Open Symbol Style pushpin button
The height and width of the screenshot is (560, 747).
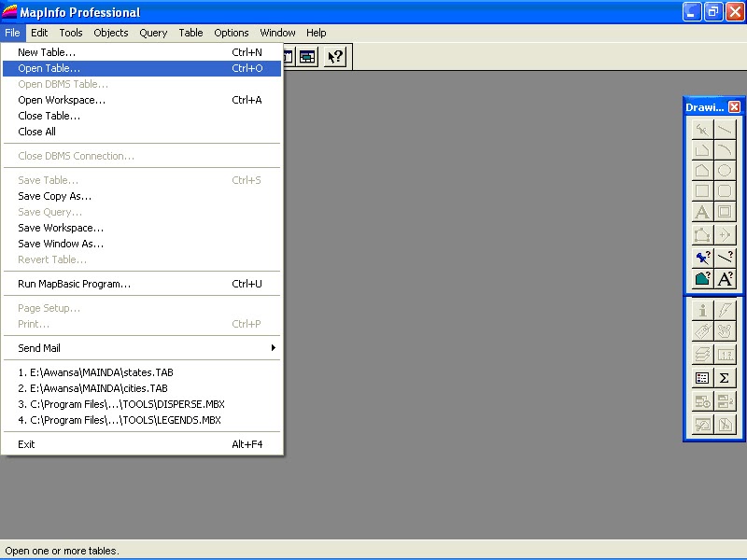pyautogui.click(x=702, y=258)
